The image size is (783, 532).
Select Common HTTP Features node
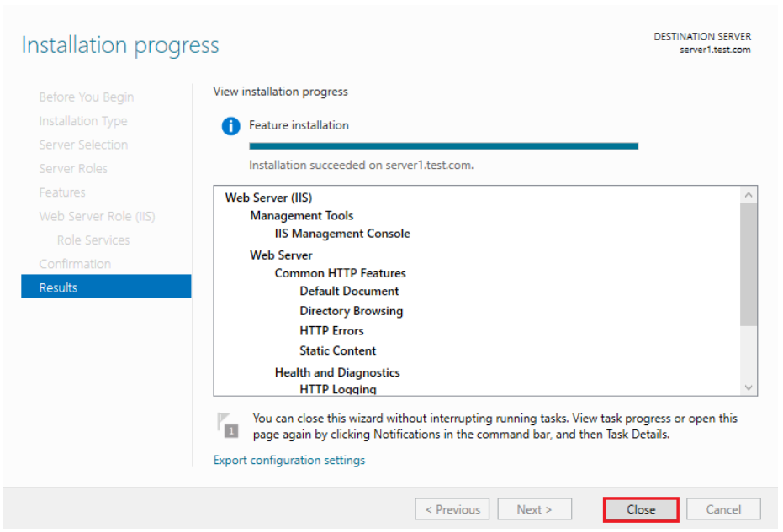tap(340, 273)
